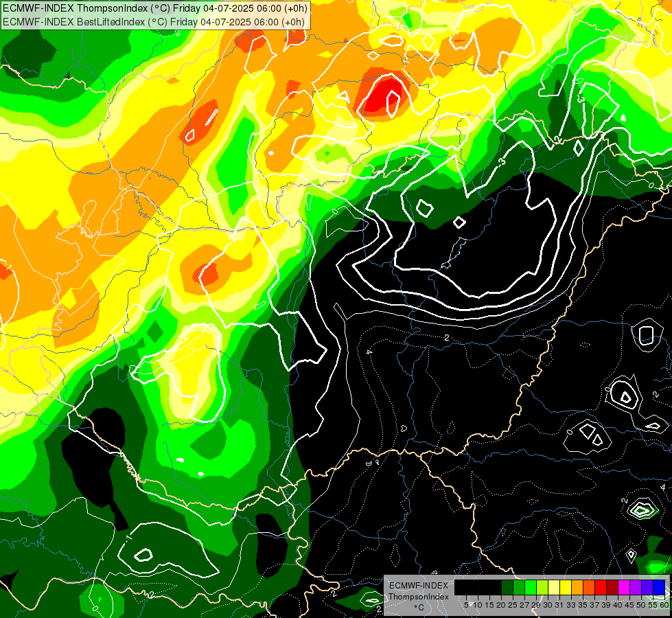
Task: Click the legend tick value 15
Action: coord(489,605)
